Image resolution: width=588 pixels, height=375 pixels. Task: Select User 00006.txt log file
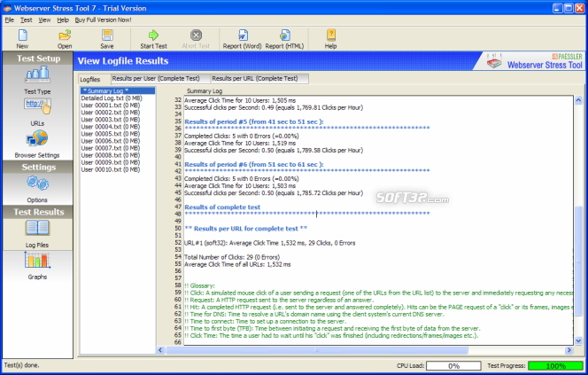pyautogui.click(x=110, y=141)
